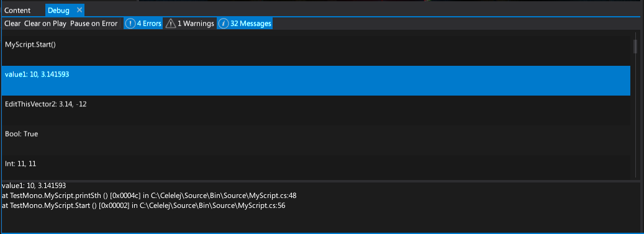Switch to the Content tab
The image size is (644, 234).
tap(17, 11)
